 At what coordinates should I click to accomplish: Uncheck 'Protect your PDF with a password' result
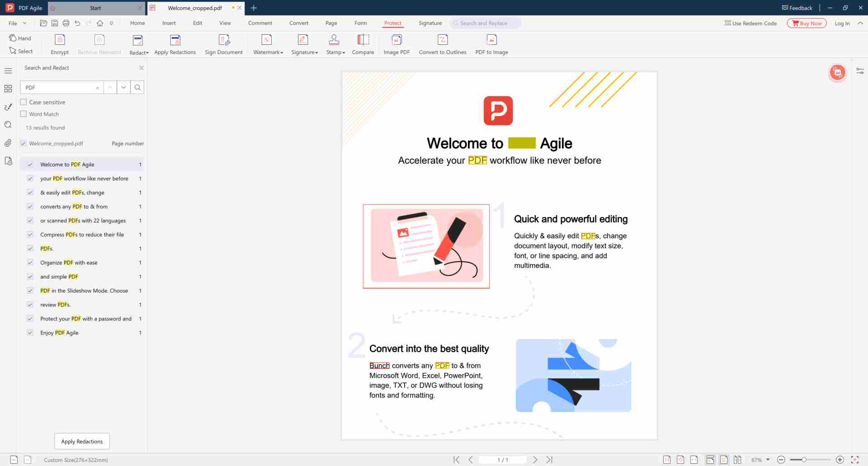point(30,319)
